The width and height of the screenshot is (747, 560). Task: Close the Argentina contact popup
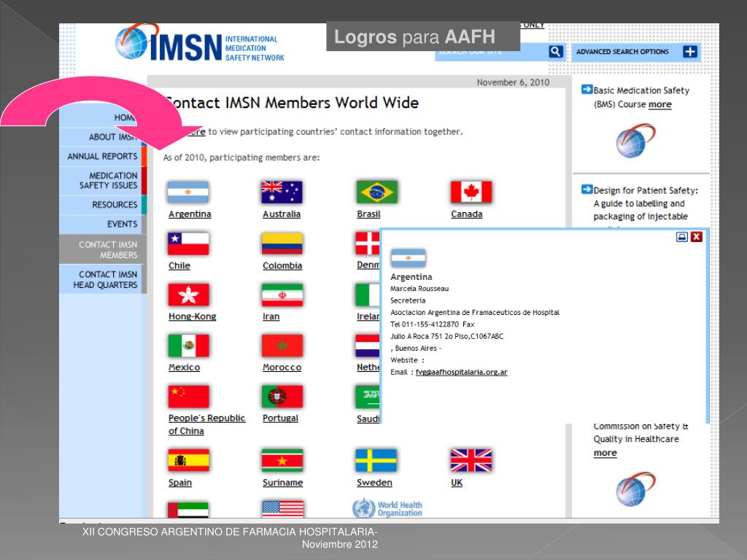(697, 237)
